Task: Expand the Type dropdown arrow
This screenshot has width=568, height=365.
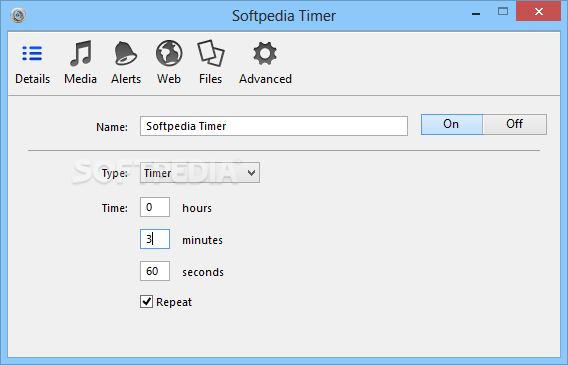Action: [251, 173]
